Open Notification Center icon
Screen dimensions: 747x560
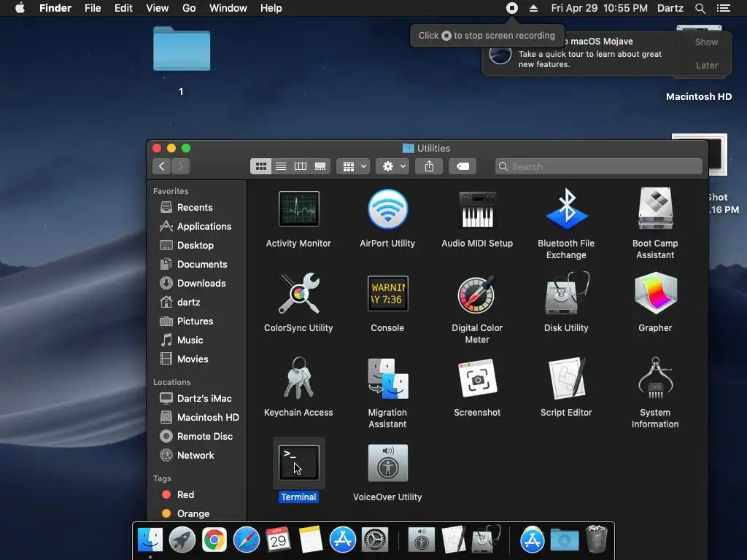coord(723,8)
